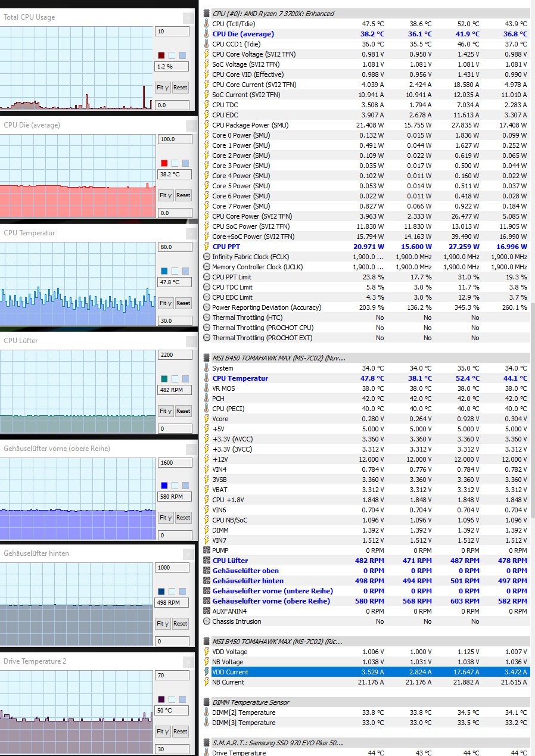Image resolution: width=535 pixels, height=756 pixels.
Task: Click the thermometer icon beside DIMM[2] Temperature
Action: coord(207,713)
